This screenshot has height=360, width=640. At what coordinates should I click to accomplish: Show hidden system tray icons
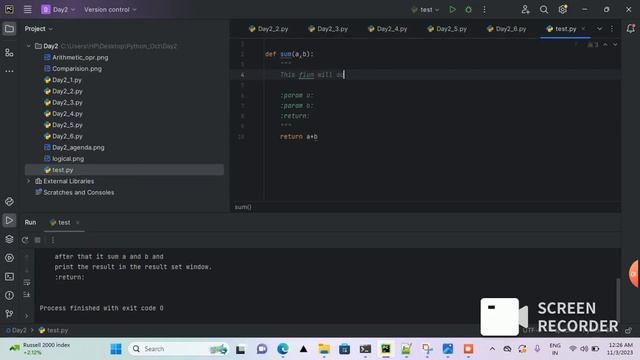492,349
